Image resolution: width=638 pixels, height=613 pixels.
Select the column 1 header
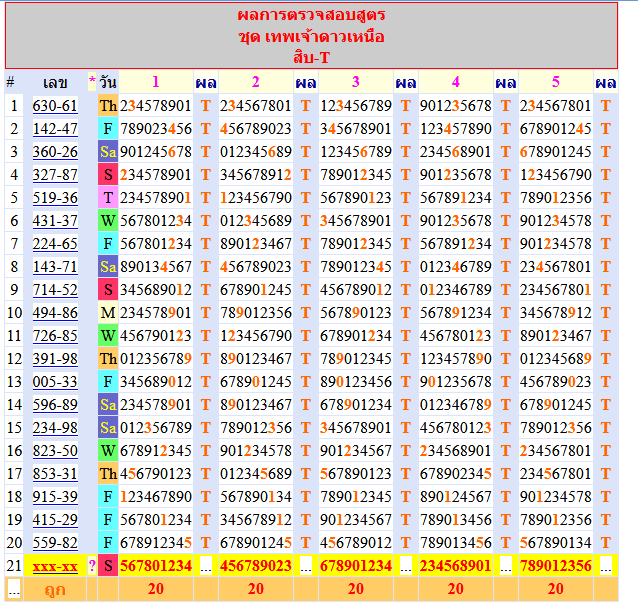pos(155,82)
